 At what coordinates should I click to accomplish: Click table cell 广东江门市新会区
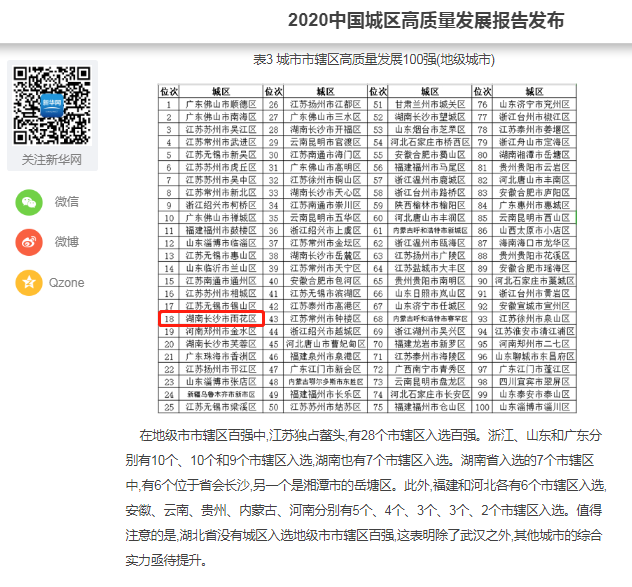point(325,369)
